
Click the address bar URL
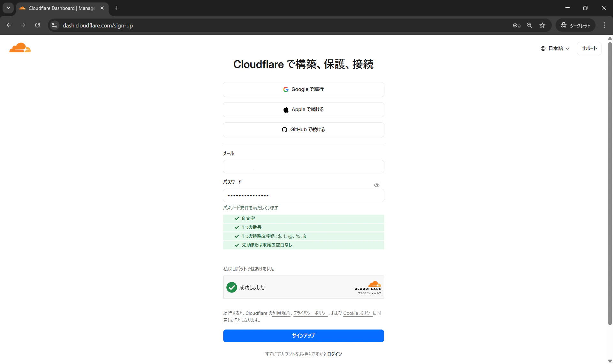pyautogui.click(x=98, y=26)
